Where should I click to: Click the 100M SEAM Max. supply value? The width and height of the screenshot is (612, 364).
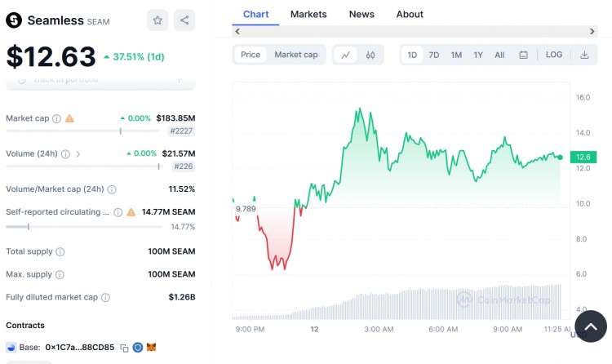click(x=171, y=274)
